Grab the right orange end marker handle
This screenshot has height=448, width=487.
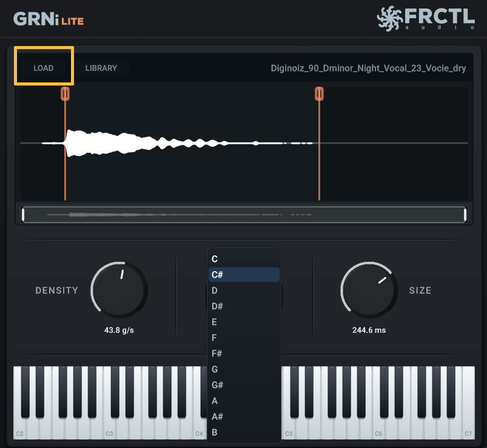(319, 93)
